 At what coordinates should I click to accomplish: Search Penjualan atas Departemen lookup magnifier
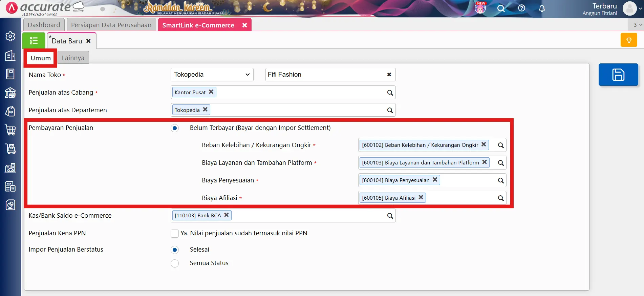pos(390,110)
